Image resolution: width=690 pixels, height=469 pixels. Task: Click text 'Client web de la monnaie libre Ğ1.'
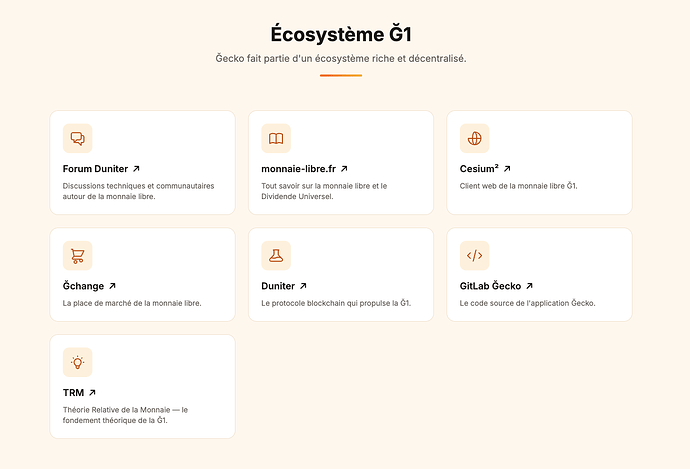tap(518, 186)
